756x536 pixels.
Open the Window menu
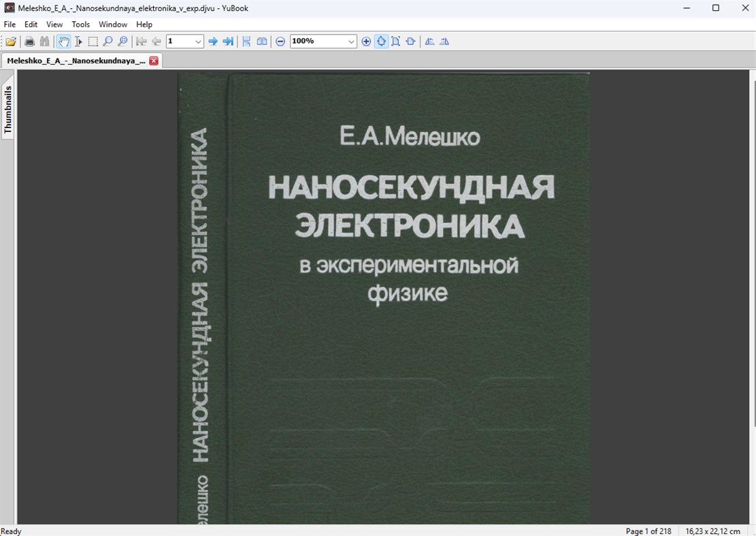click(113, 24)
